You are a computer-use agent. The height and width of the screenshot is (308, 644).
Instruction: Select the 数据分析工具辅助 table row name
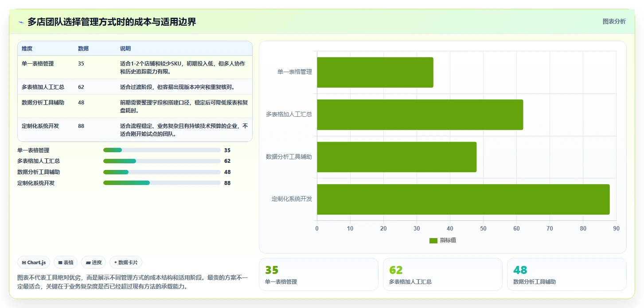click(x=43, y=103)
